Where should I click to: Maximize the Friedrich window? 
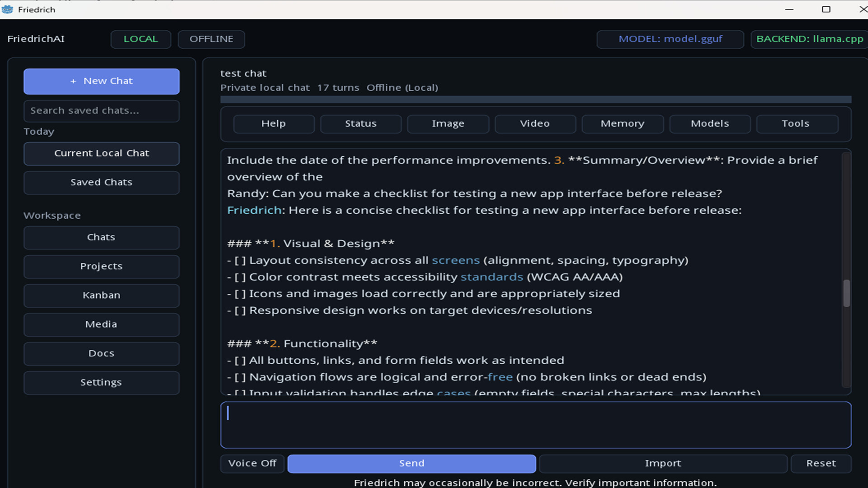(826, 9)
